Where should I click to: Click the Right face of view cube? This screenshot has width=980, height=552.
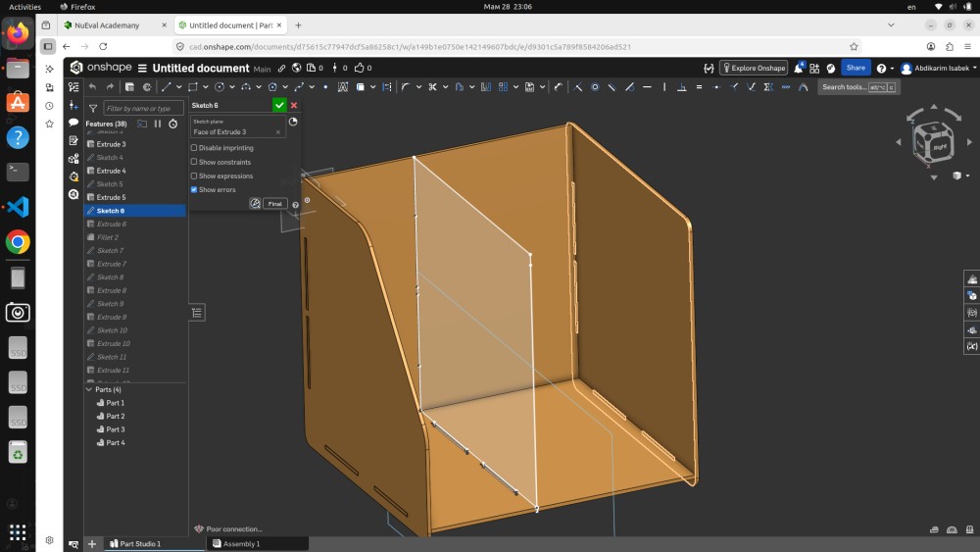(940, 147)
